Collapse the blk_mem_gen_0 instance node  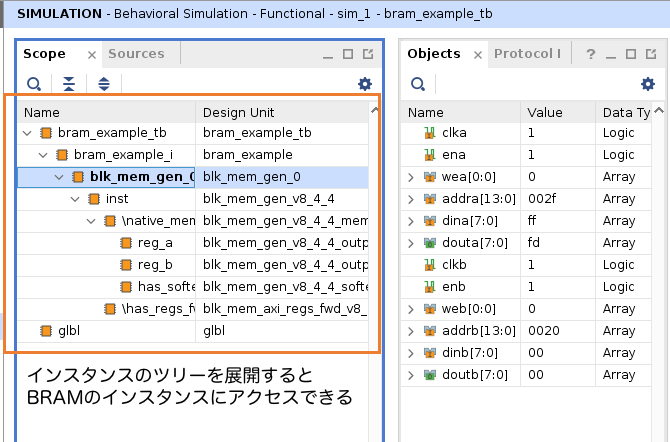(x=59, y=177)
